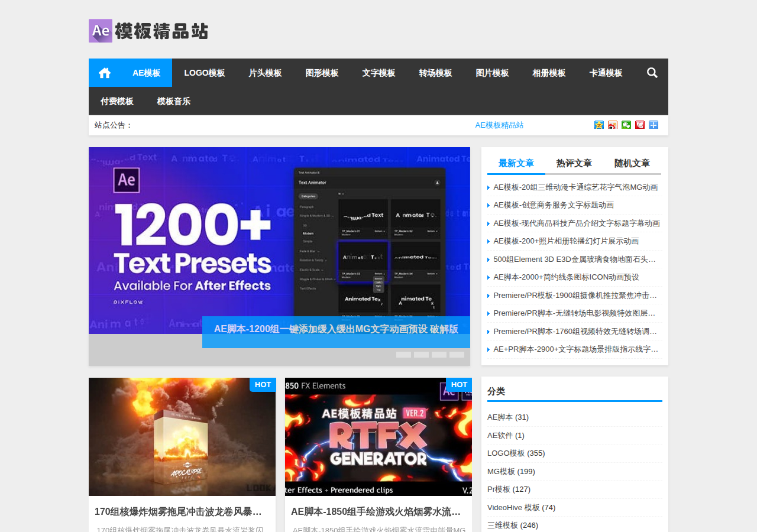
Task: Switch to the 随机文章 tab
Action: pos(632,163)
